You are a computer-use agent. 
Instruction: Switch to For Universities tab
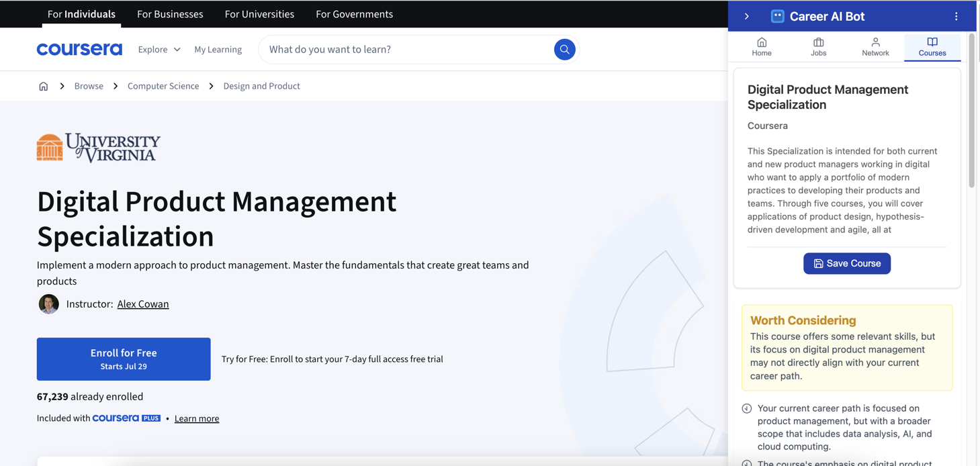pos(259,14)
